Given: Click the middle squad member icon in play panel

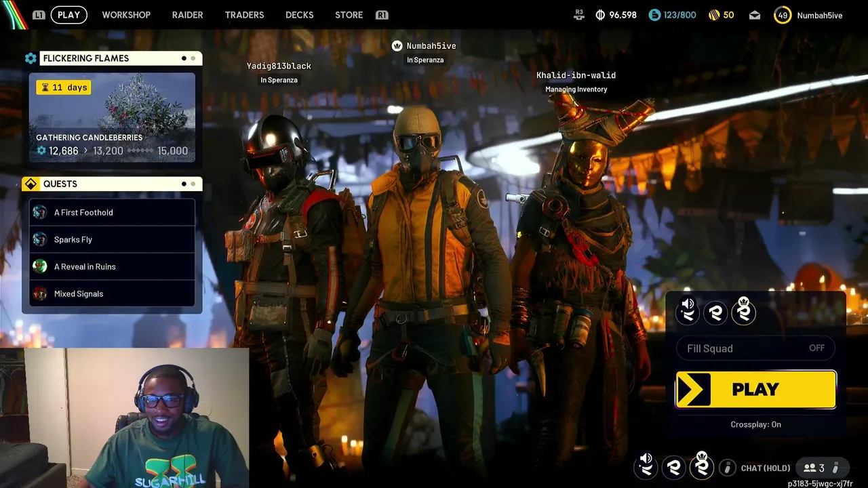Looking at the screenshot, I should tap(715, 312).
